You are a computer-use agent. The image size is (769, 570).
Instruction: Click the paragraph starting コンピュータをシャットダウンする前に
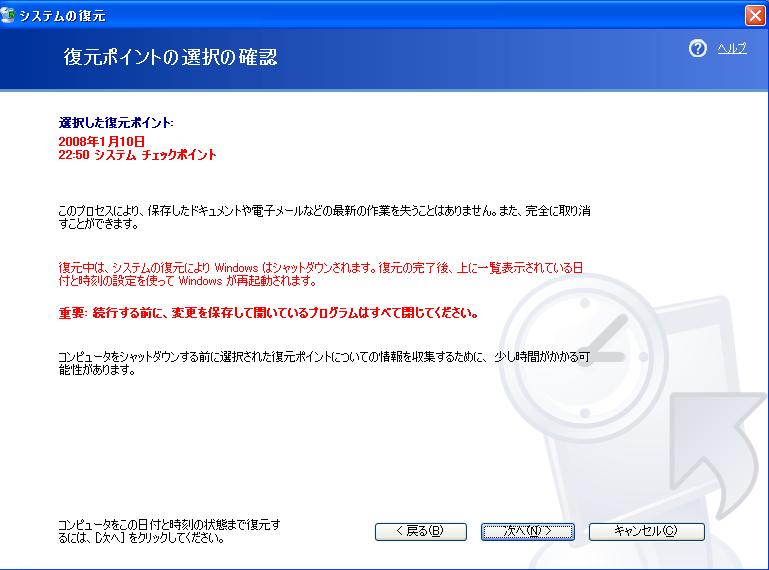click(x=324, y=363)
